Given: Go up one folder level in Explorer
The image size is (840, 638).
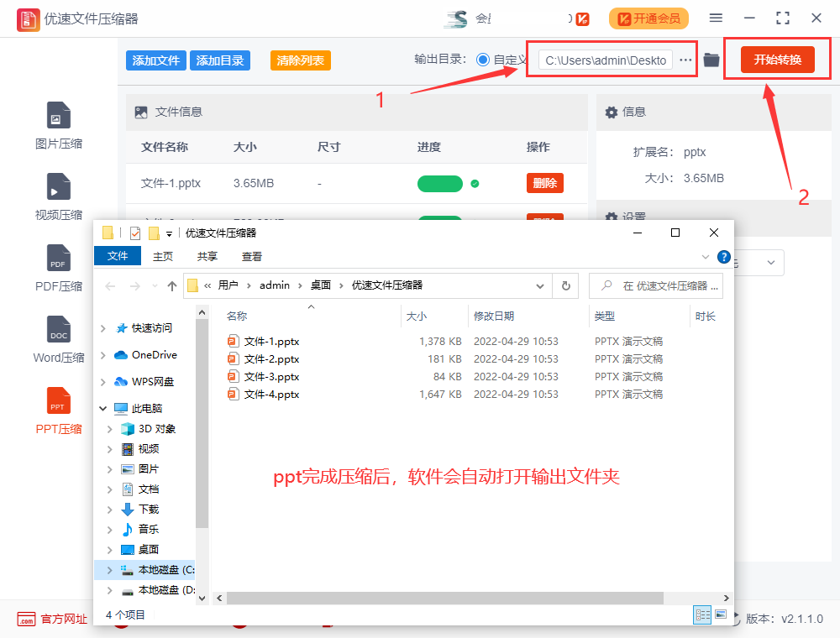Looking at the screenshot, I should [x=172, y=286].
